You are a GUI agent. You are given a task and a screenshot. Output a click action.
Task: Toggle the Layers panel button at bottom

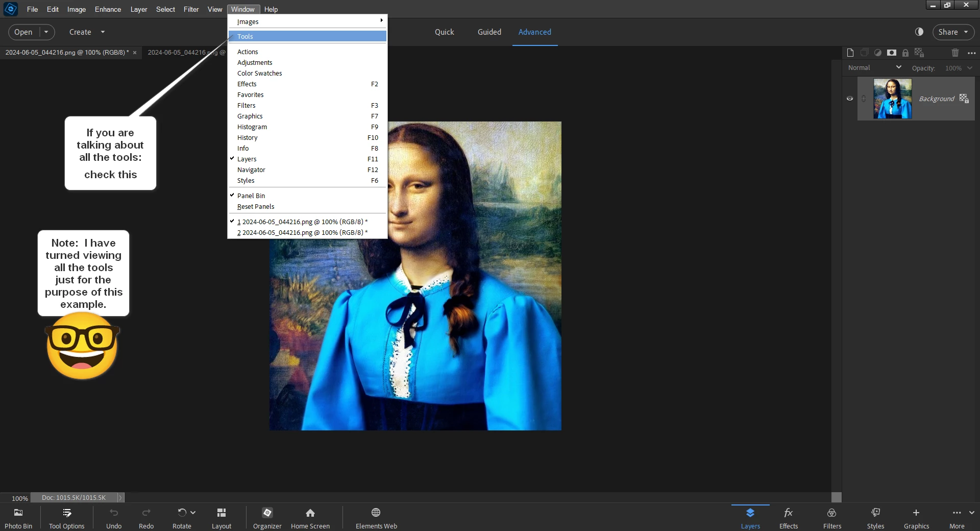(x=750, y=518)
